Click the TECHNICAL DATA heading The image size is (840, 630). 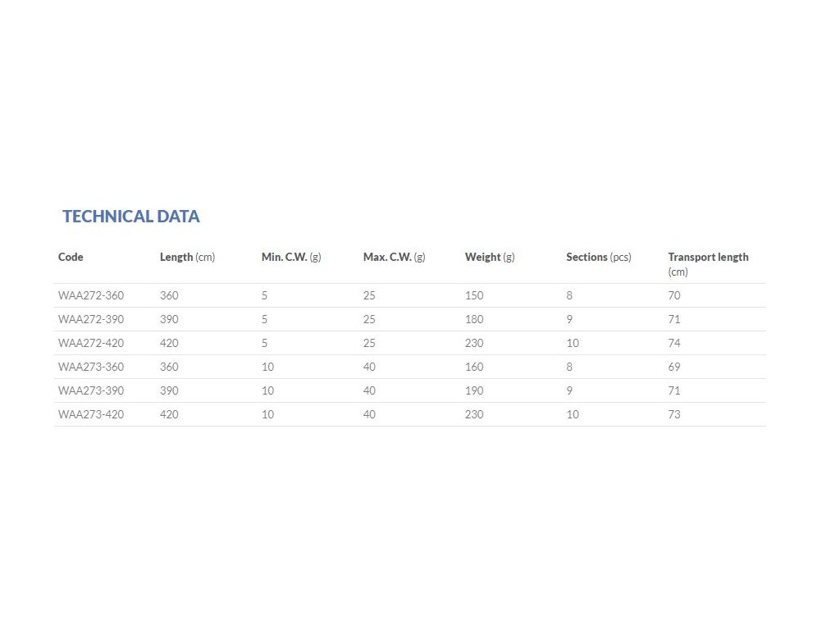click(x=131, y=217)
